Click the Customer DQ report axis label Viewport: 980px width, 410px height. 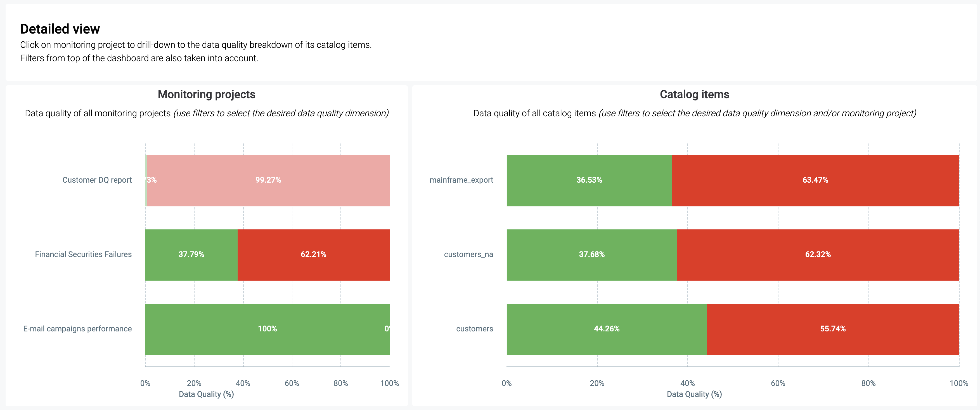coord(97,180)
